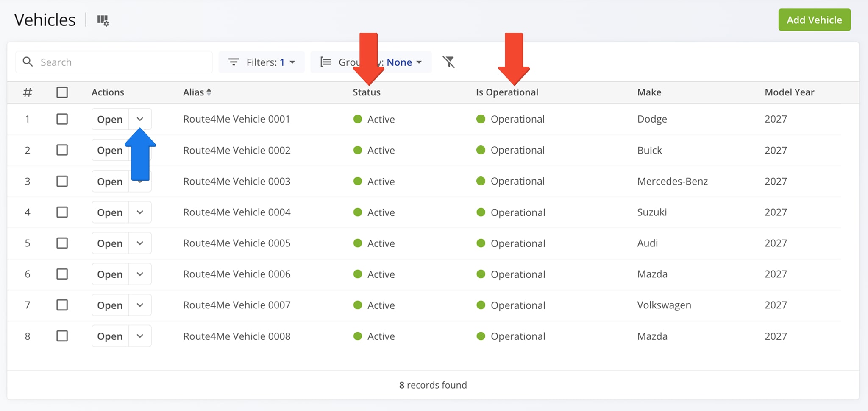Click the Buick make cell

[649, 150]
